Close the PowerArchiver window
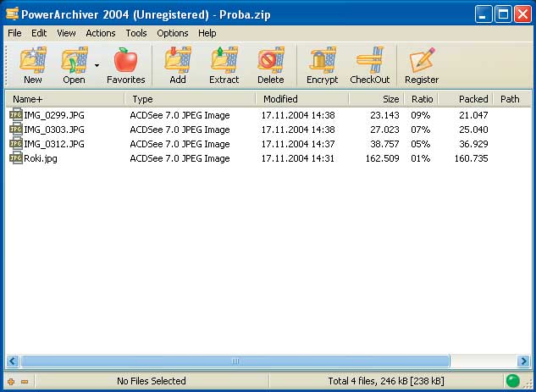The width and height of the screenshot is (536, 392). (523, 14)
